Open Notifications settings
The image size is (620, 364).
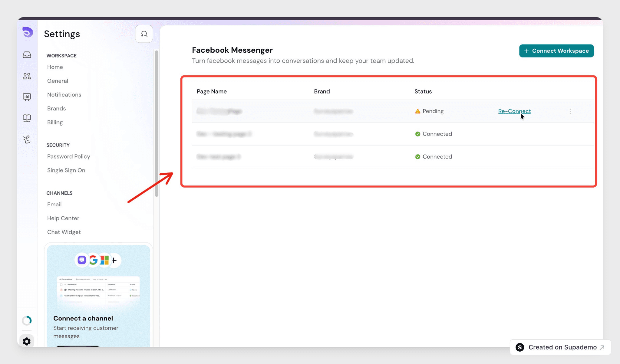(64, 95)
